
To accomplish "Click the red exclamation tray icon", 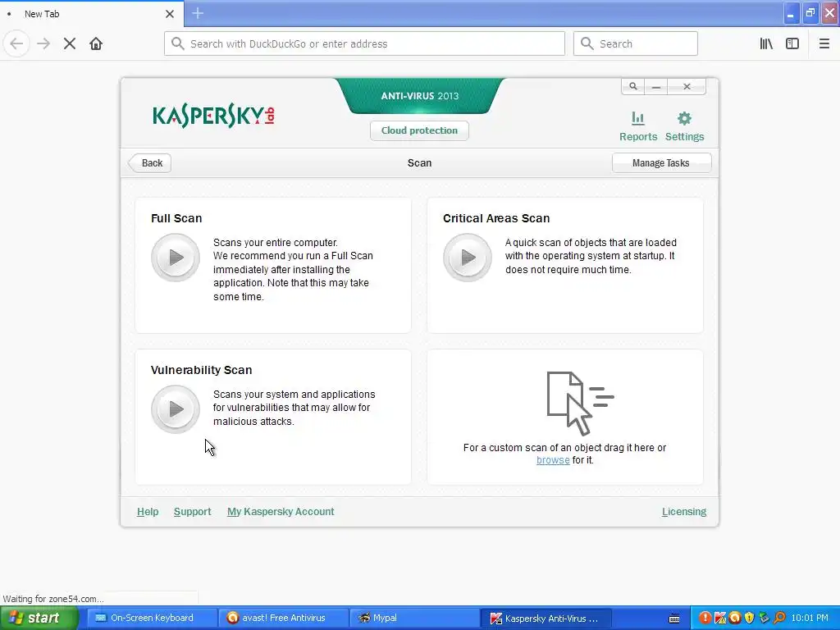I will [705, 619].
